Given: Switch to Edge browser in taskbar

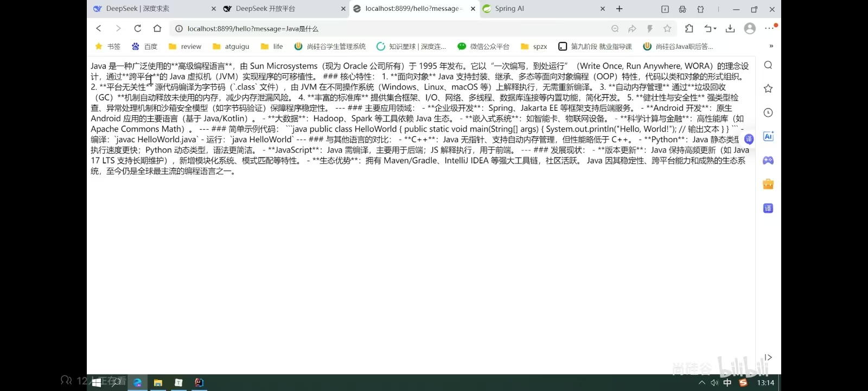Looking at the screenshot, I should tap(138, 382).
